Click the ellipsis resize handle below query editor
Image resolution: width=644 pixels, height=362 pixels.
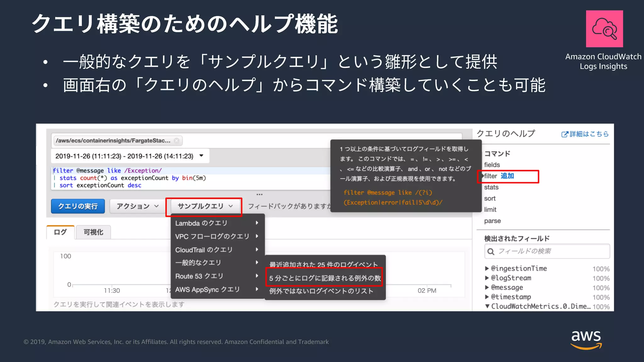[259, 195]
